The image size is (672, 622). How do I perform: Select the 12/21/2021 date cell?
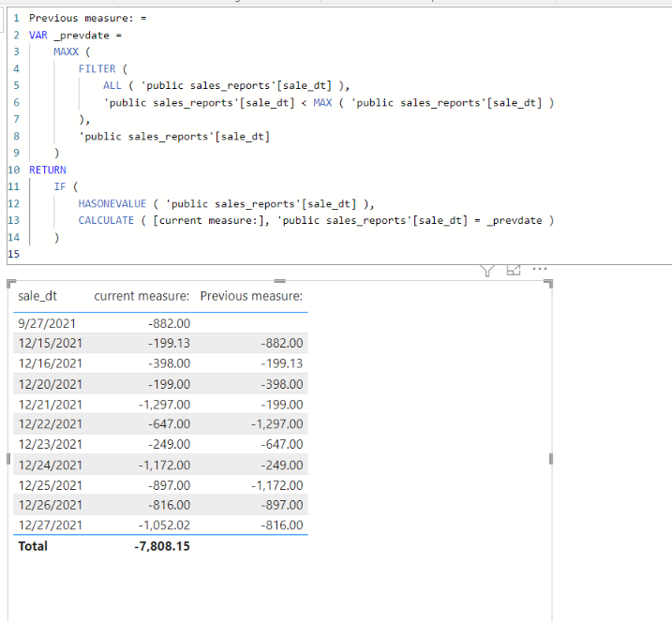pos(51,405)
